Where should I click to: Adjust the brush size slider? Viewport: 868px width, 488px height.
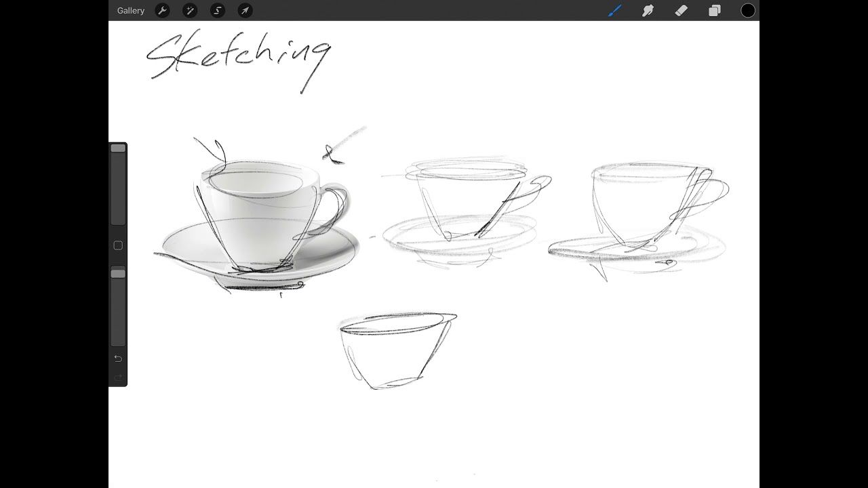point(118,184)
